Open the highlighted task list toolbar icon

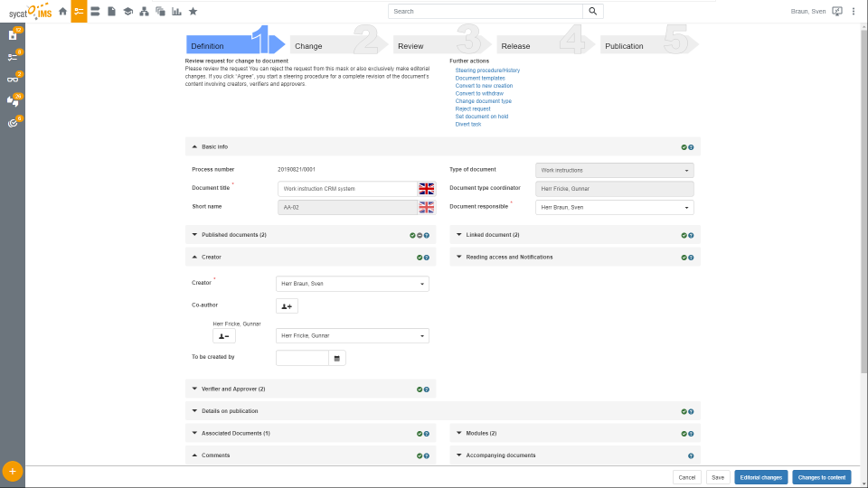pyautogui.click(x=80, y=11)
